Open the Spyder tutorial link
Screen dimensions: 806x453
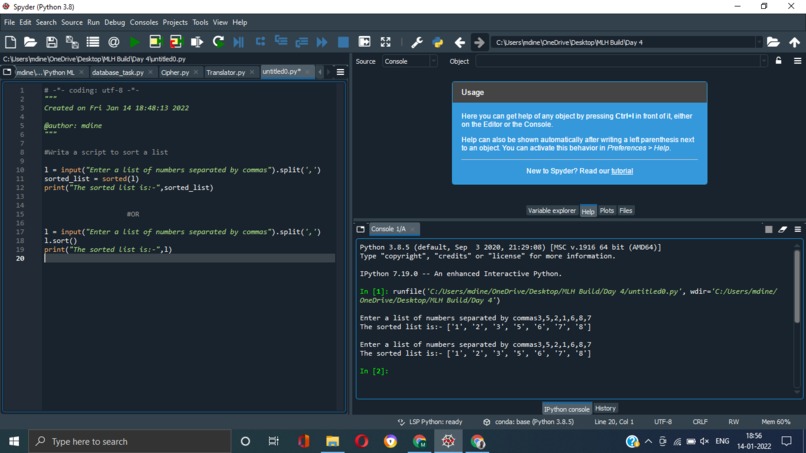[622, 171]
